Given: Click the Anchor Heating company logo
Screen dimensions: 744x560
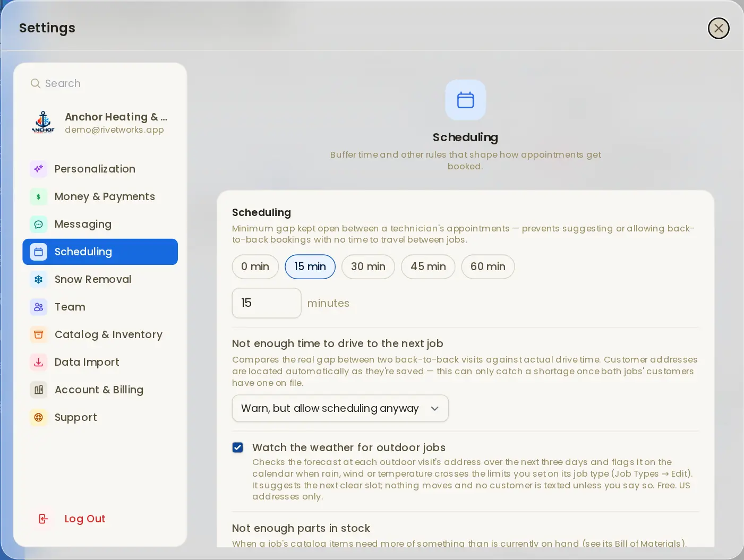Looking at the screenshot, I should coord(44,123).
